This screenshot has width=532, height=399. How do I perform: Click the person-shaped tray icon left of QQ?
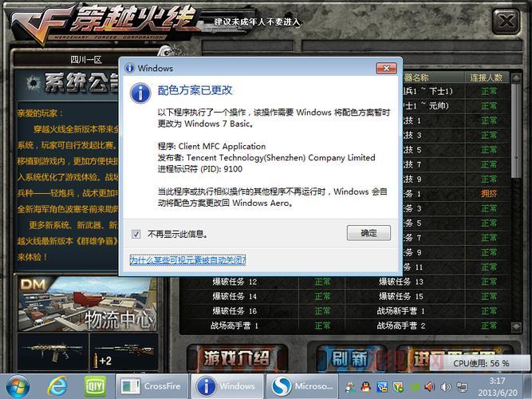tap(350, 387)
